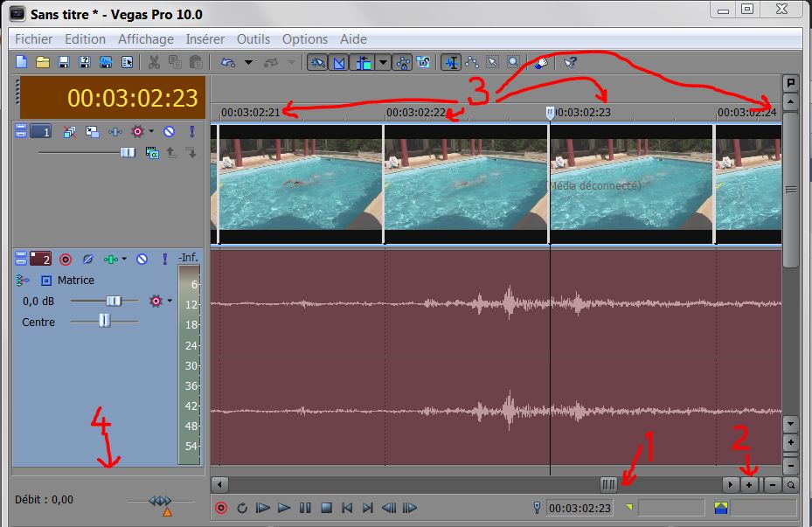Open track 2 Track FX dropdown arrow

(x=124, y=259)
